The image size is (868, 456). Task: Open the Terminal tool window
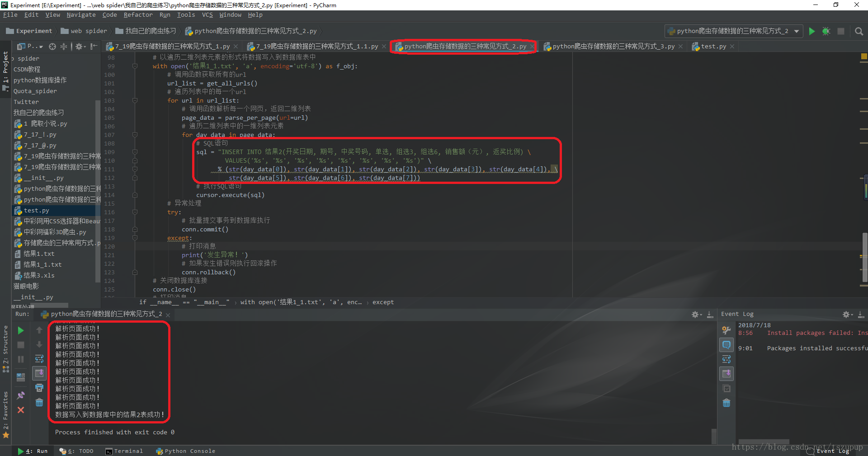point(124,451)
